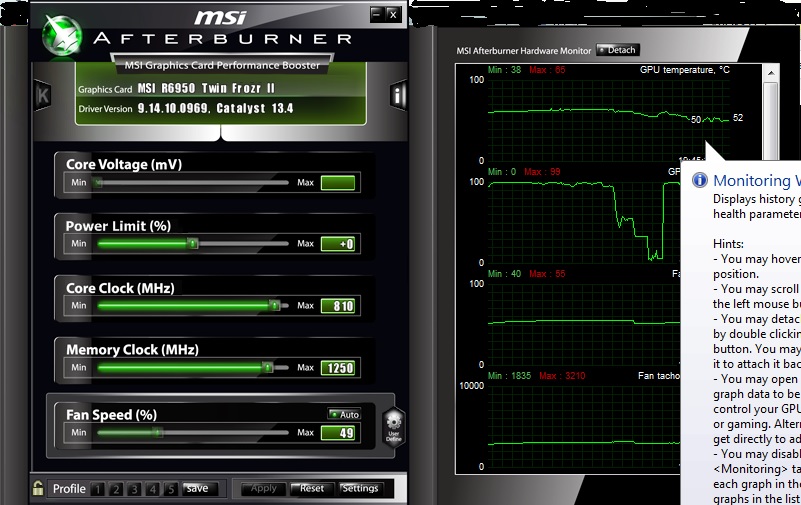801x505 pixels.
Task: Click the Memory Clock slider handle
Action: [x=267, y=367]
